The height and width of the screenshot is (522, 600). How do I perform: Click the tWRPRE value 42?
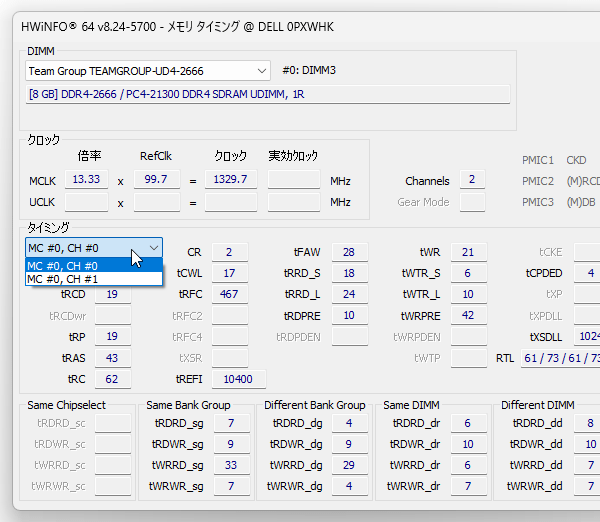(x=469, y=315)
